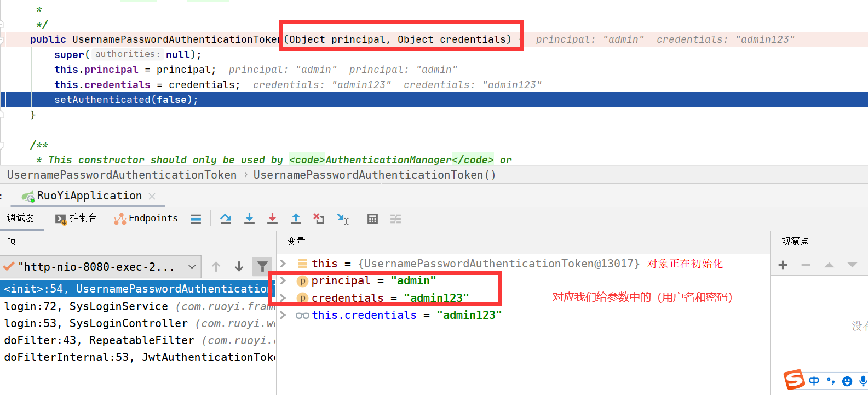Move the watch down with triangle icon
The width and height of the screenshot is (868, 395).
click(x=852, y=265)
